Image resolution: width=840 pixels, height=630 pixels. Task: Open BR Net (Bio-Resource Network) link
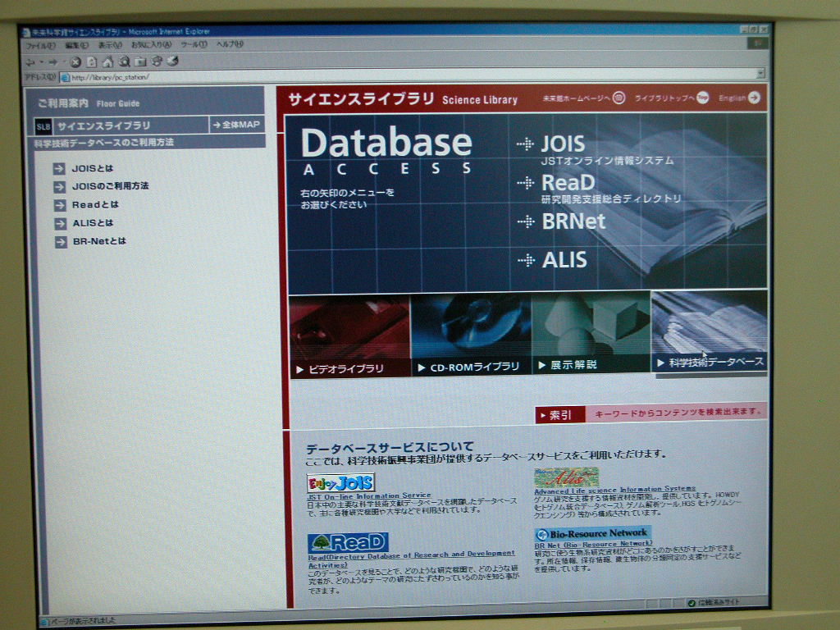pos(594,544)
